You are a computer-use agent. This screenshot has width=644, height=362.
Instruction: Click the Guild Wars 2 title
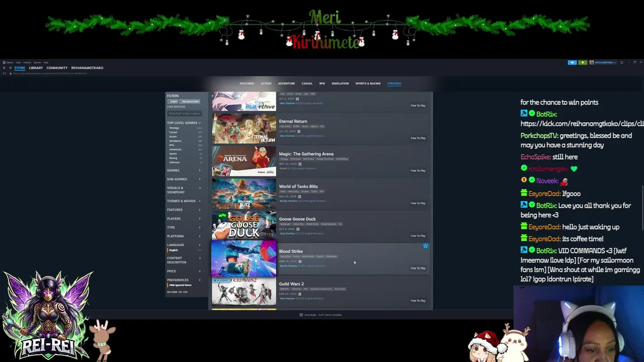(291, 284)
